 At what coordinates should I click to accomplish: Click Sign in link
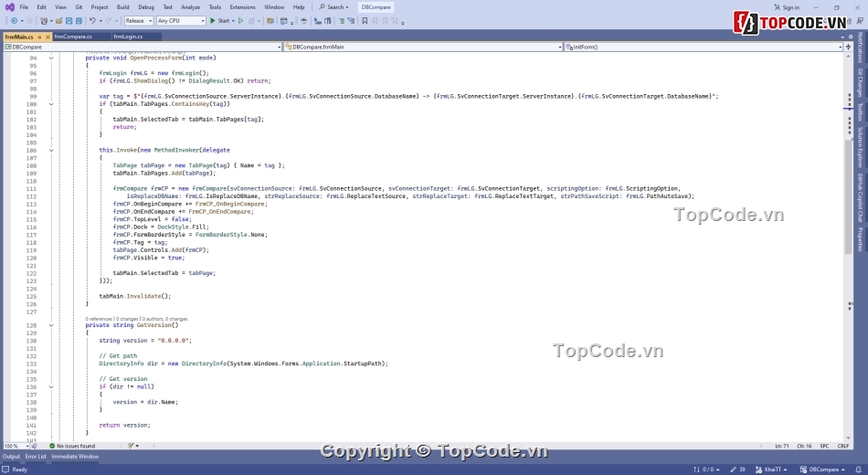coord(787,7)
